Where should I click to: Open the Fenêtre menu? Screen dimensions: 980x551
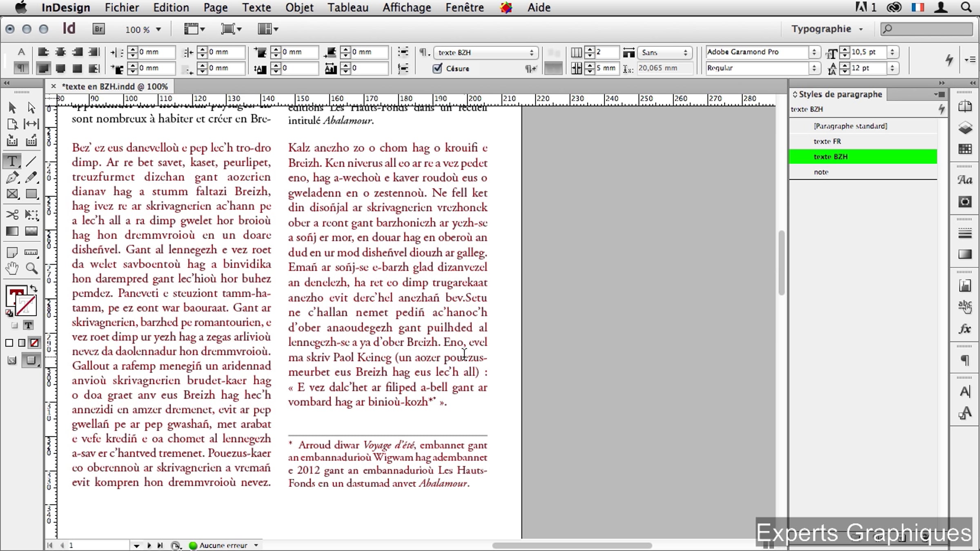click(x=465, y=7)
